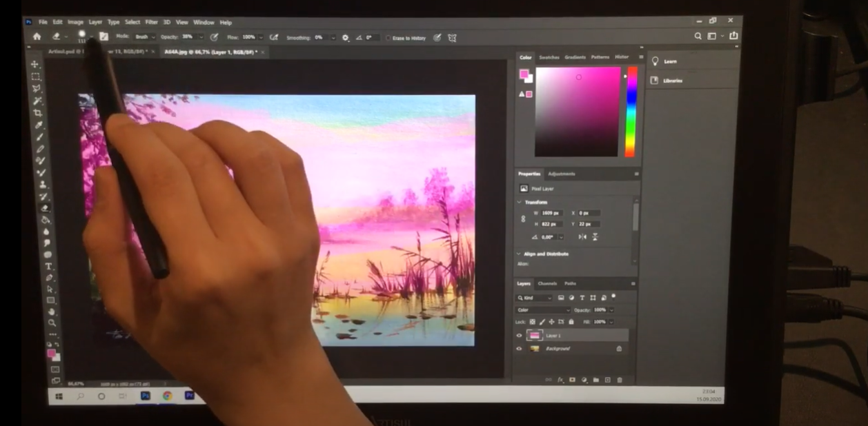This screenshot has width=868, height=426.
Task: Toggle lock transparent pixels
Action: 532,322
